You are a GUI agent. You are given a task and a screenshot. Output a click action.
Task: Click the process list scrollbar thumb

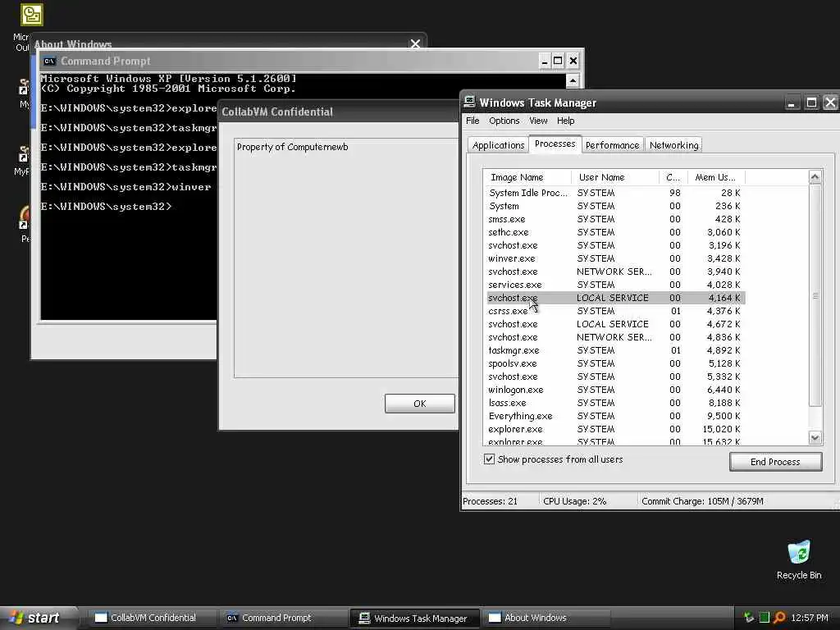815,295
